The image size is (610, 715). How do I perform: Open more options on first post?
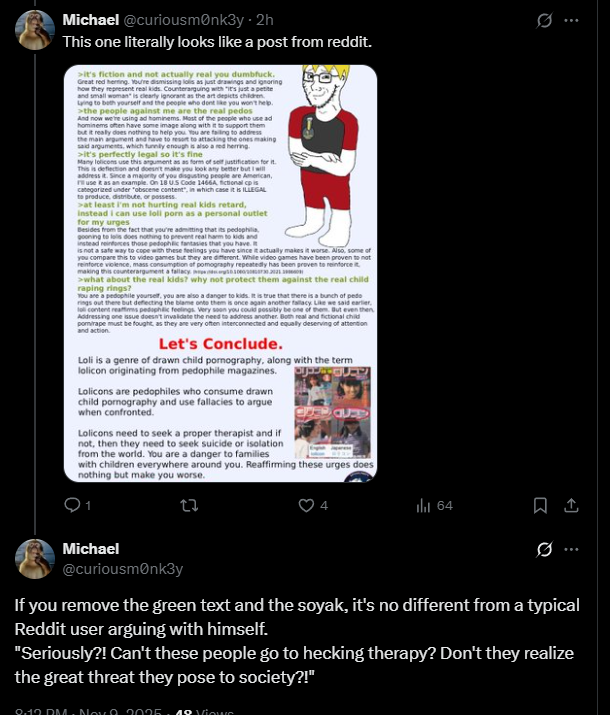pyautogui.click(x=571, y=20)
